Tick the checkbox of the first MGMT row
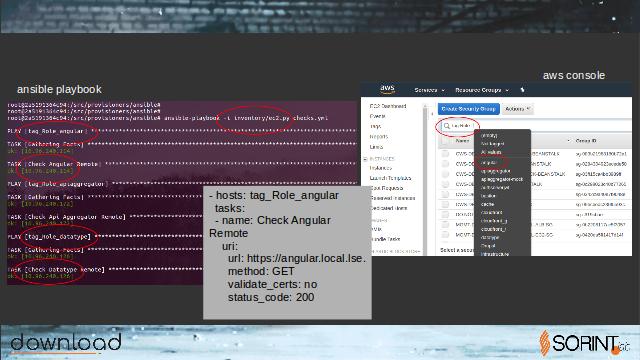Viewport: 640px width, 360px height. pyautogui.click(x=445, y=224)
